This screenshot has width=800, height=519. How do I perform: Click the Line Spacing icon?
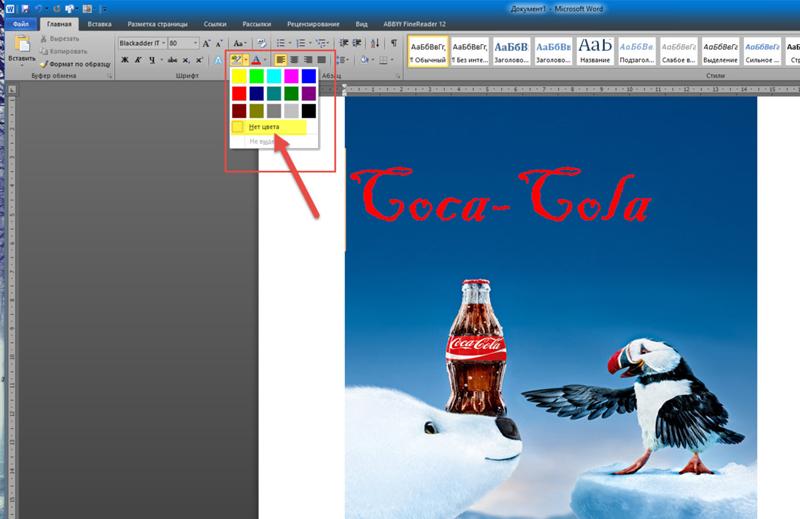342,60
